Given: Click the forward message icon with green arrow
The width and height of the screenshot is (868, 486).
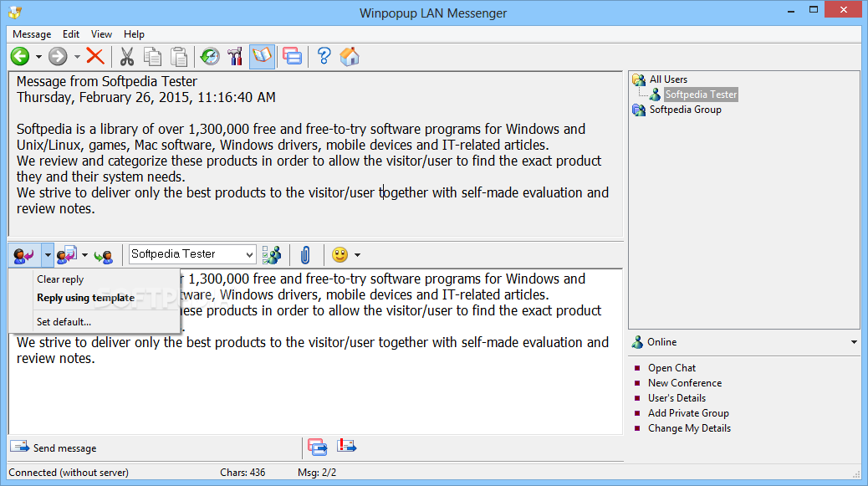Looking at the screenshot, I should click(104, 256).
